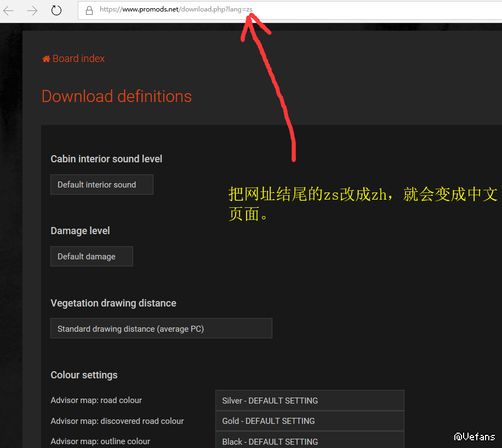This screenshot has height=448, width=502.
Task: Open the Gold discovered road colour dropdown
Action: (x=310, y=421)
